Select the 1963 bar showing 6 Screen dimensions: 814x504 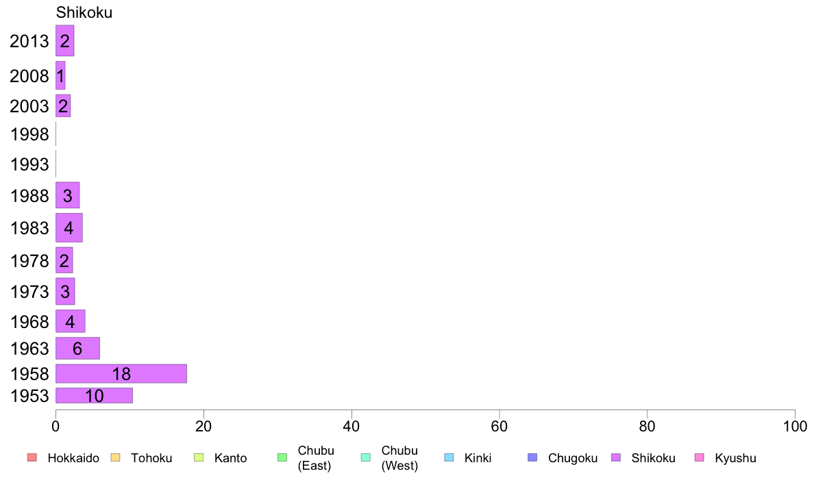point(77,349)
